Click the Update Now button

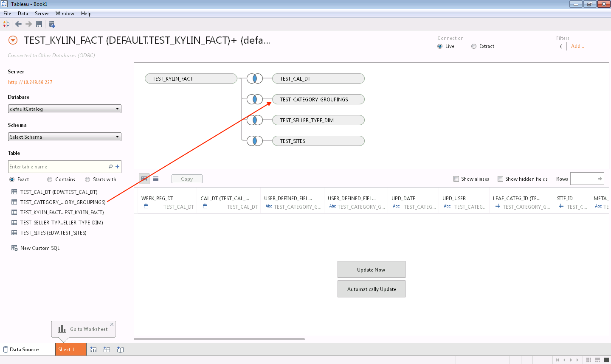pos(371,269)
